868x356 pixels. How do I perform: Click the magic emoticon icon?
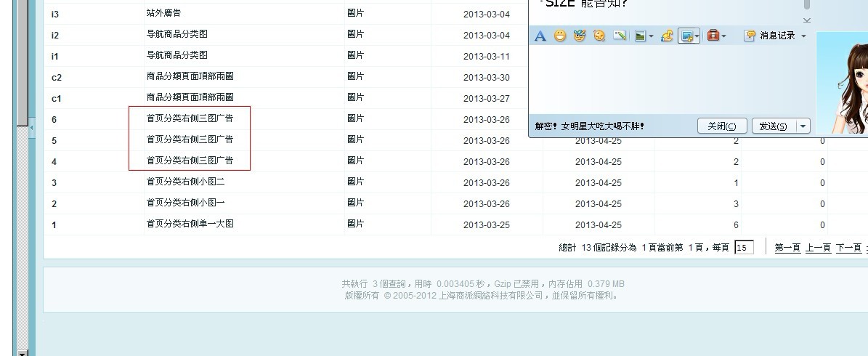pos(580,36)
